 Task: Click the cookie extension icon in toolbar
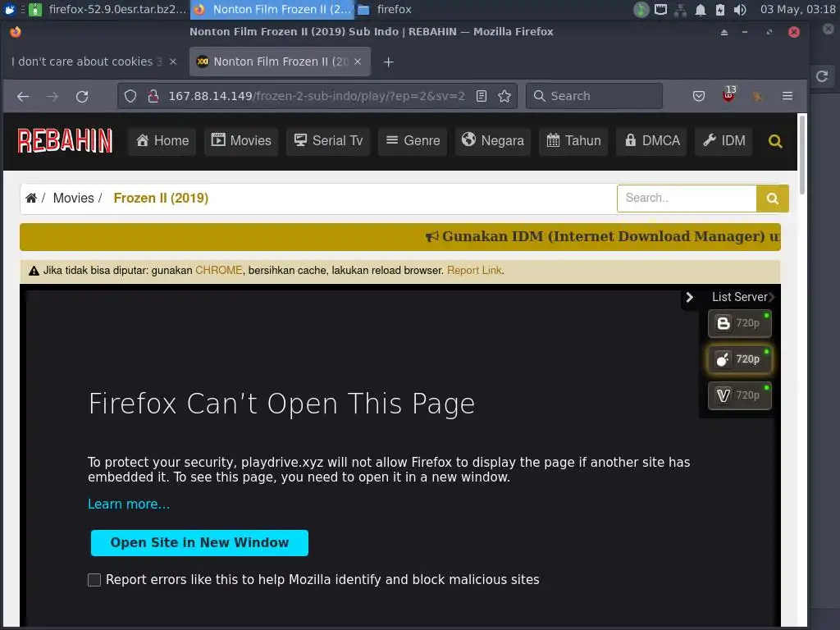click(757, 97)
